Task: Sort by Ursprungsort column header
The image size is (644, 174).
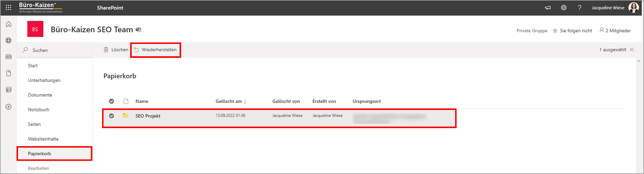Action: pos(367,101)
